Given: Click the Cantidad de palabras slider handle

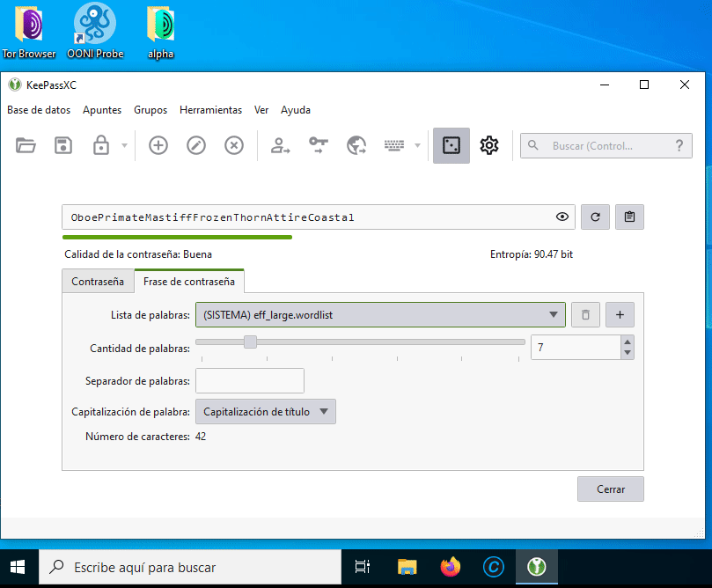Looking at the screenshot, I should tap(250, 342).
